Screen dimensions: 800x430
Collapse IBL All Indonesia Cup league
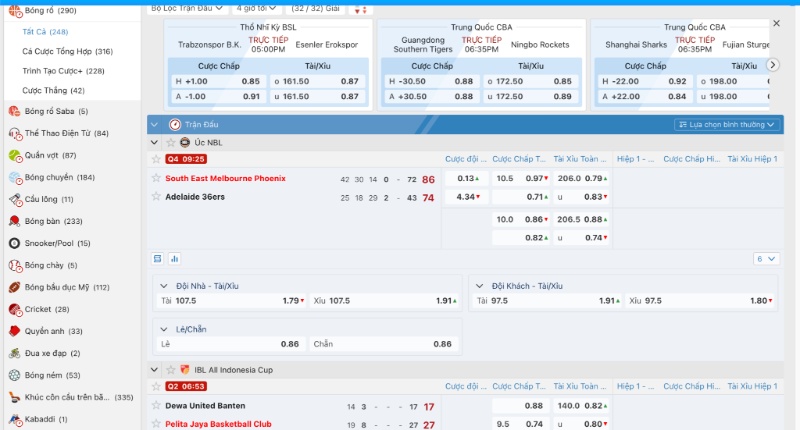click(x=154, y=369)
